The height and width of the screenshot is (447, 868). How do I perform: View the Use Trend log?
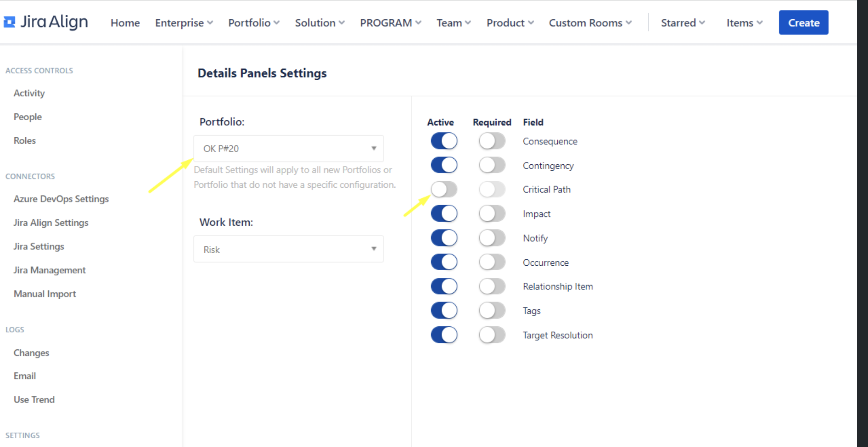pos(34,400)
